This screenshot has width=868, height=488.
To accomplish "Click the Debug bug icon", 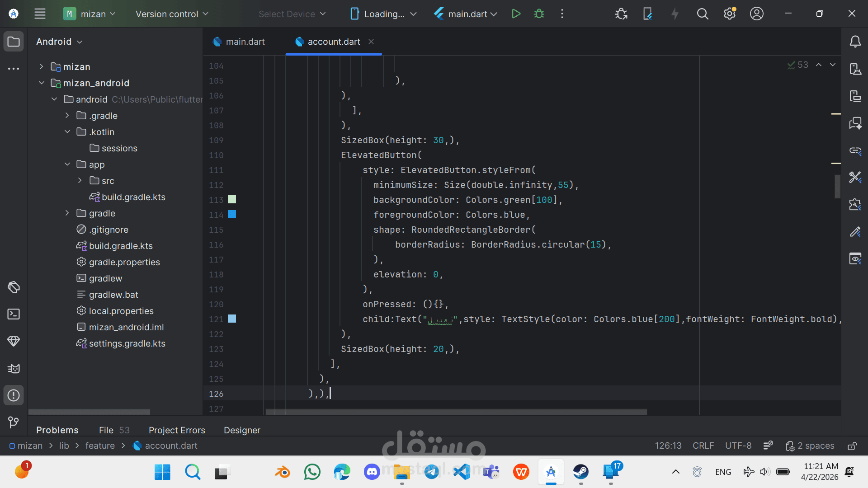I will coord(539,14).
